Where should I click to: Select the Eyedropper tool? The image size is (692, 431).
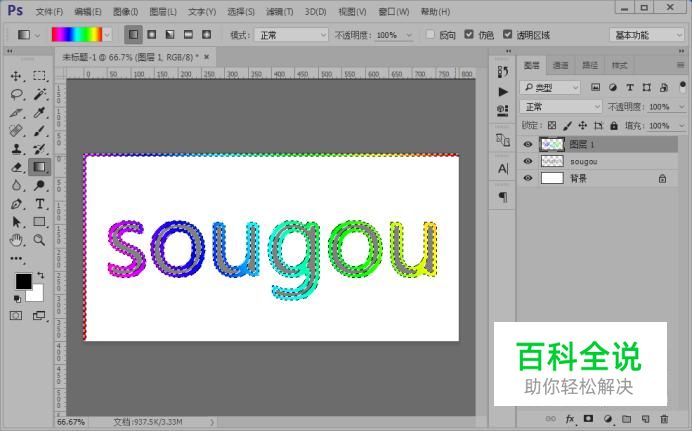tap(39, 112)
